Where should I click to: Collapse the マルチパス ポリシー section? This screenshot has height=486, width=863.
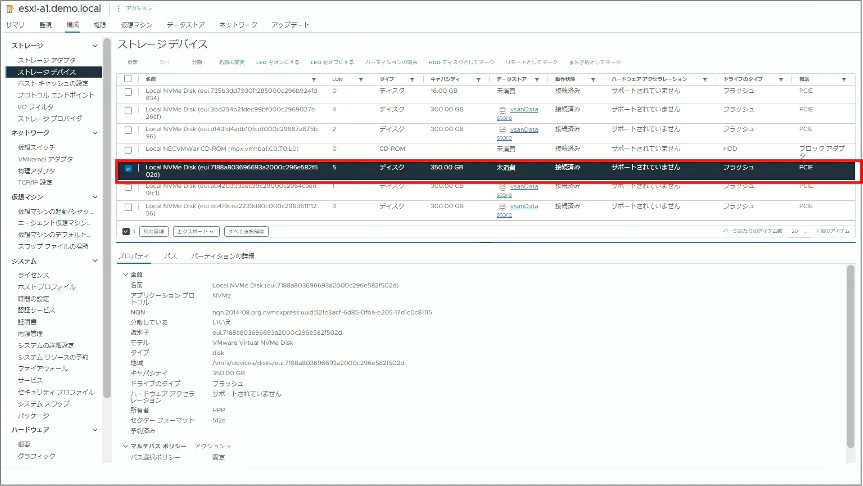(125, 446)
